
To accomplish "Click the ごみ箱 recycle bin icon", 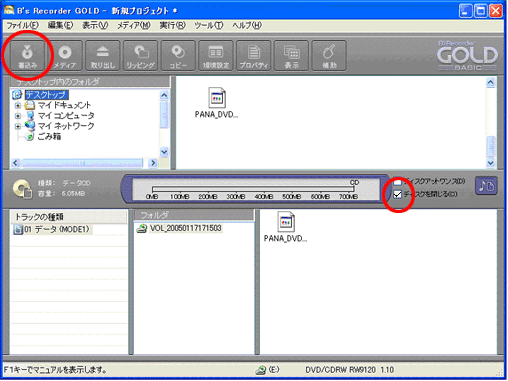I will [30, 136].
